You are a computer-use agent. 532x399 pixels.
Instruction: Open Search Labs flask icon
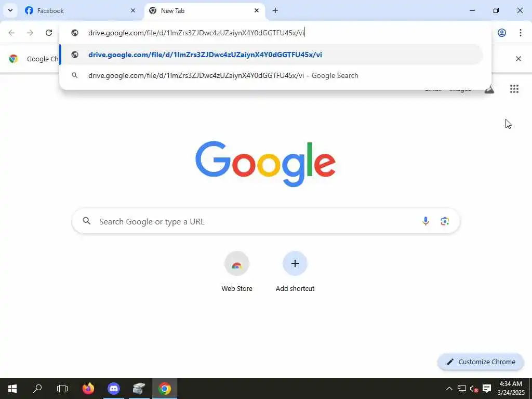pos(489,89)
